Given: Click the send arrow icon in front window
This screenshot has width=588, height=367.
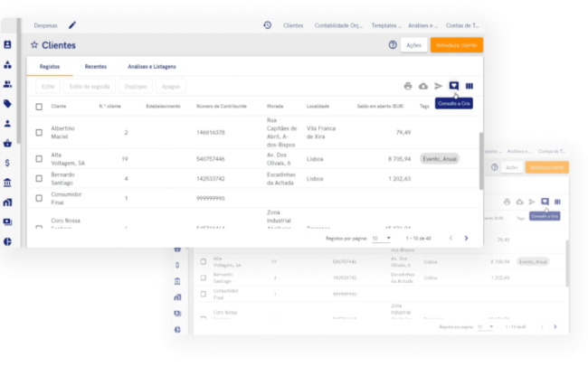Looking at the screenshot, I should click(x=439, y=86).
